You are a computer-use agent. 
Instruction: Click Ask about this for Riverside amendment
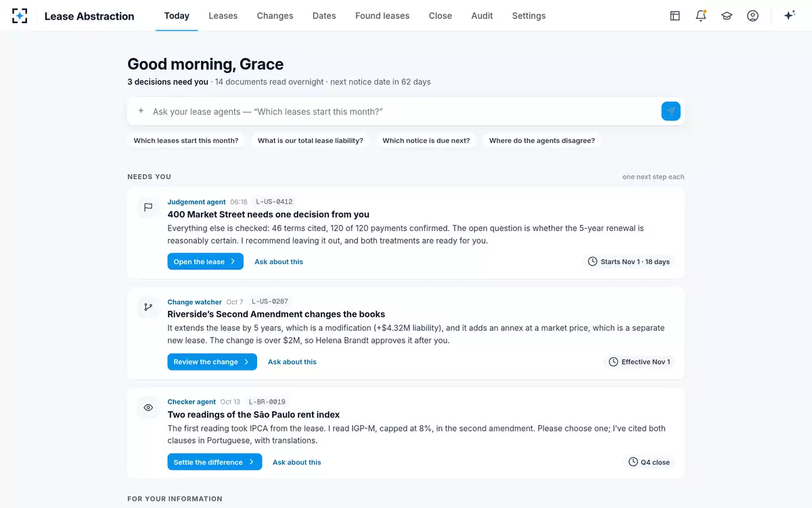(x=292, y=362)
